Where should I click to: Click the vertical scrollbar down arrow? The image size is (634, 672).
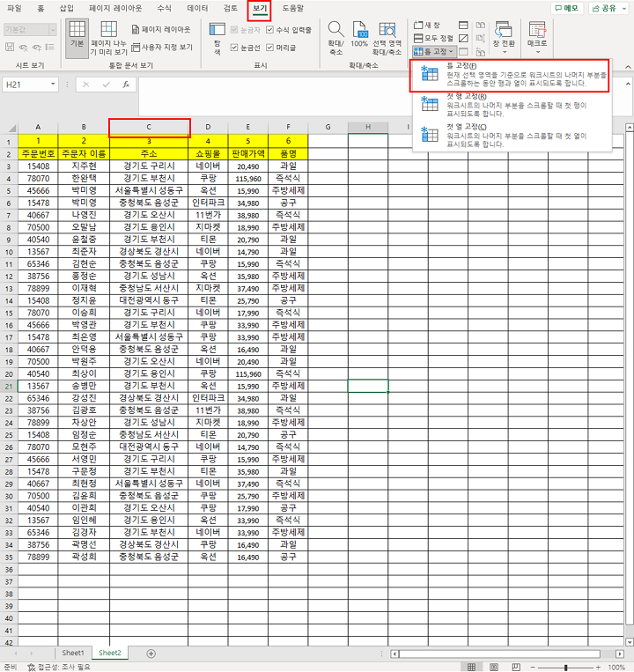[630, 642]
